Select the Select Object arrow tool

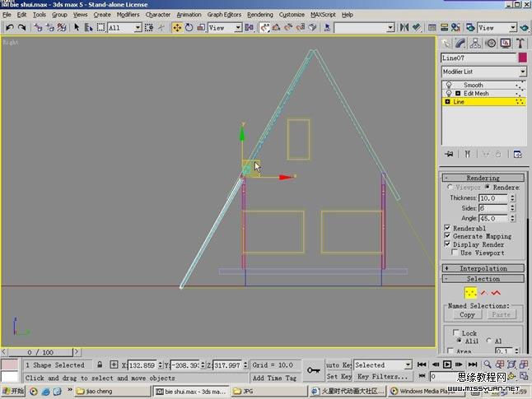(x=77, y=27)
